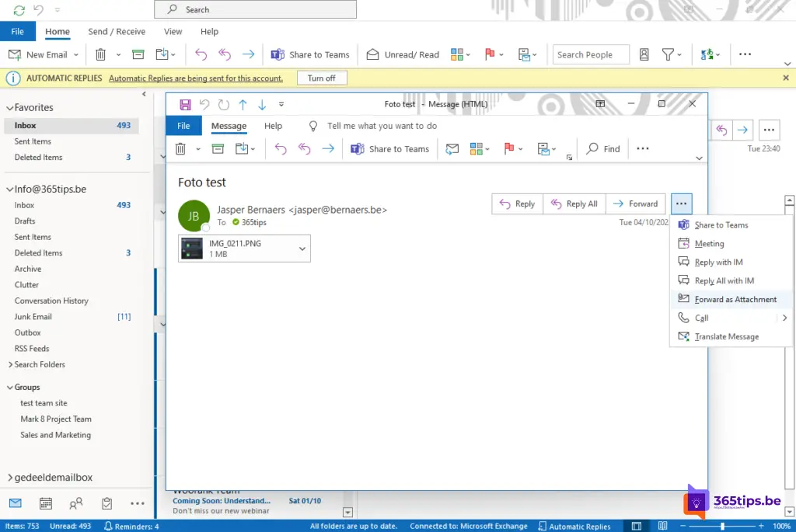Expand the Search Folders tree item
The width and height of the screenshot is (796, 532).
pyautogui.click(x=9, y=364)
